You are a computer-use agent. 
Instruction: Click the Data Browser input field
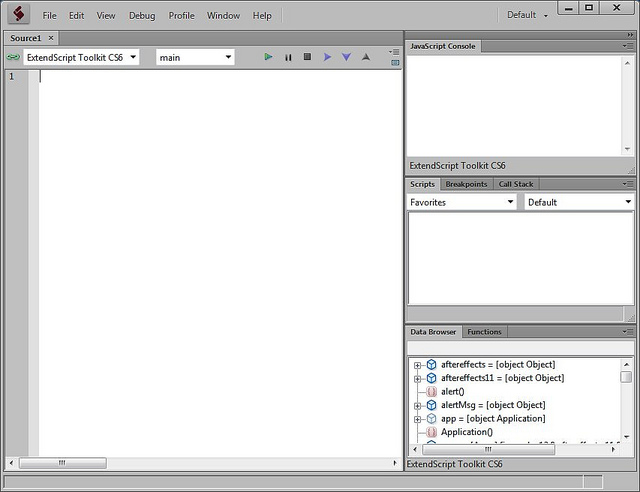click(x=520, y=347)
